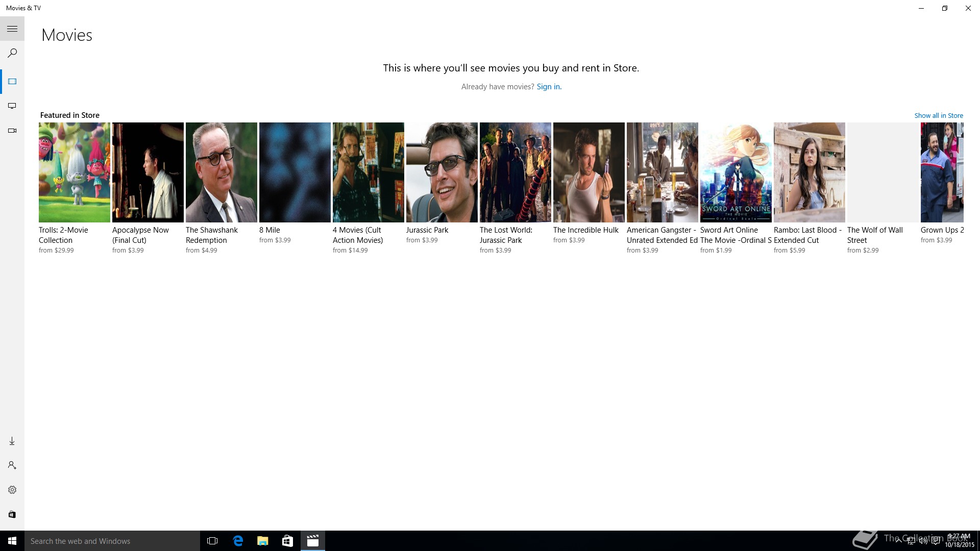Image resolution: width=980 pixels, height=551 pixels.
Task: Launch Microsoft Edge from the taskbar
Action: pos(238,541)
